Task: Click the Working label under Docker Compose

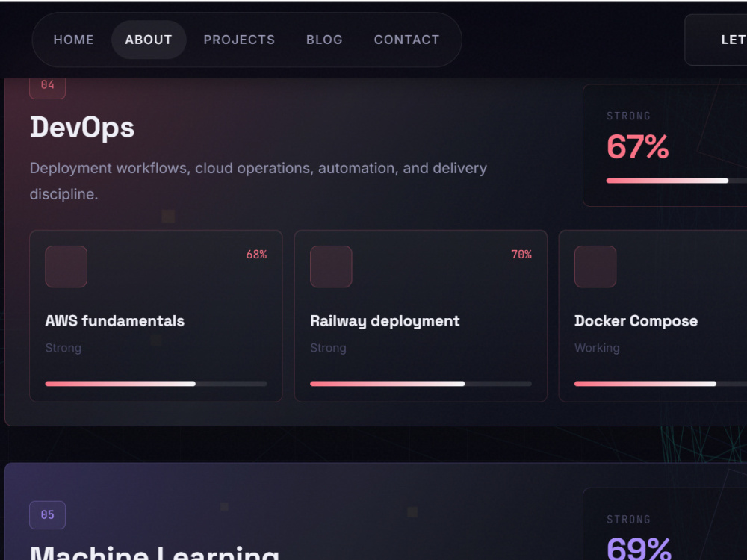Action: pyautogui.click(x=597, y=348)
